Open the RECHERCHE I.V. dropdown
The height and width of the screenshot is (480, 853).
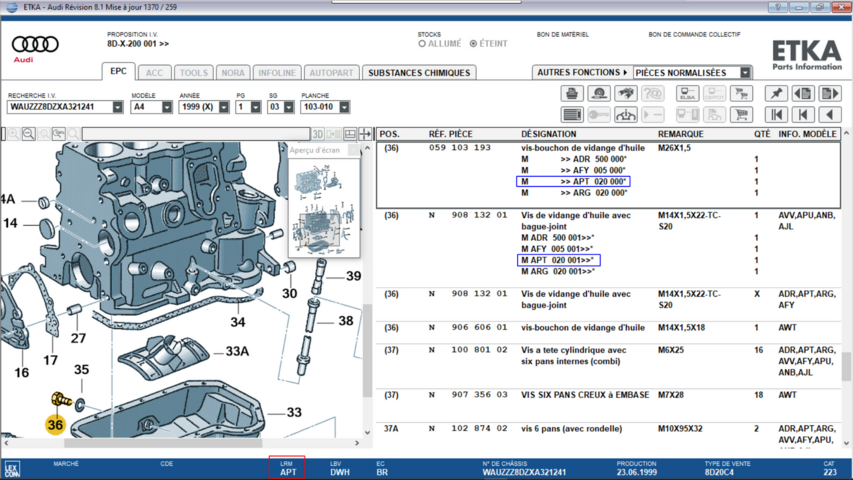[118, 107]
